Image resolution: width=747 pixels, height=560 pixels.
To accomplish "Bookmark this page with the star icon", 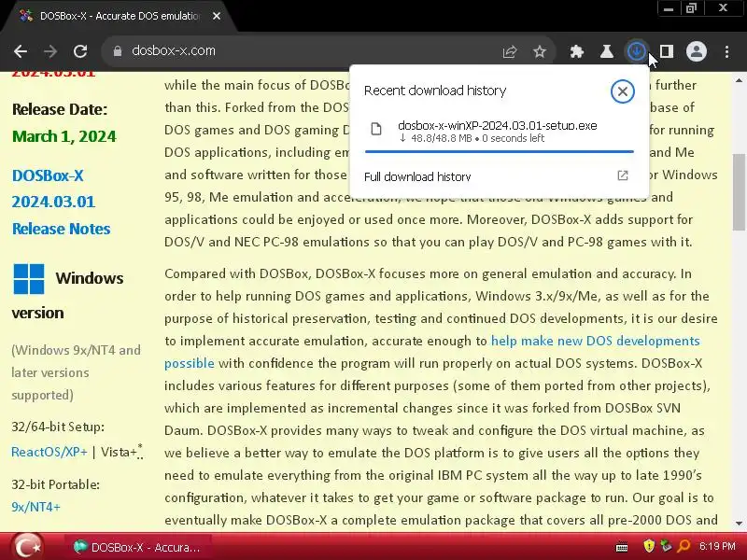I will [x=540, y=51].
